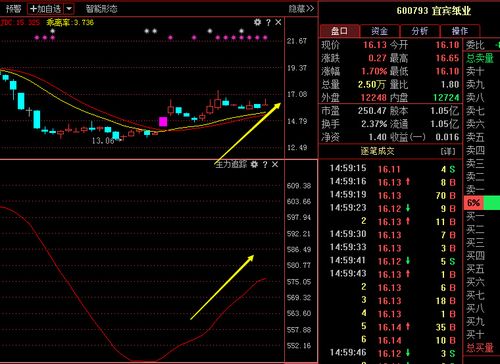Image resolution: width=500 pixels, height=364 pixels.
Task: Open settings gear of upper chart indicator
Action: pos(257,22)
